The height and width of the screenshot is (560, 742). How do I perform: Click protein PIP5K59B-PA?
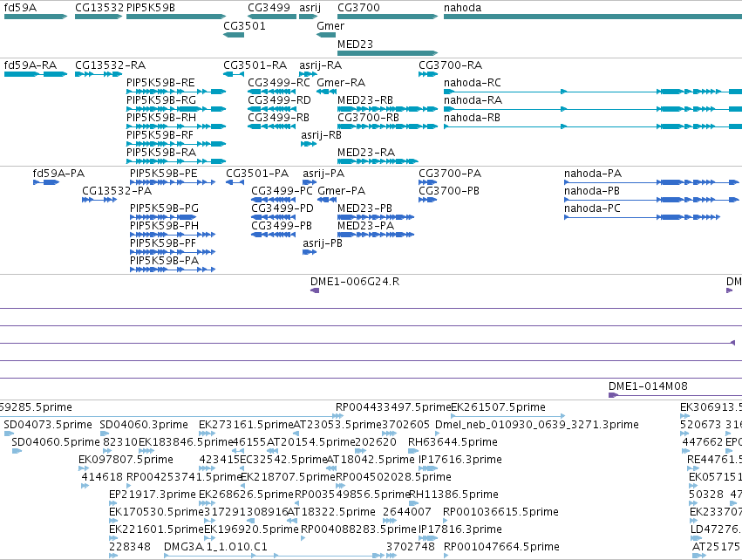point(164,262)
